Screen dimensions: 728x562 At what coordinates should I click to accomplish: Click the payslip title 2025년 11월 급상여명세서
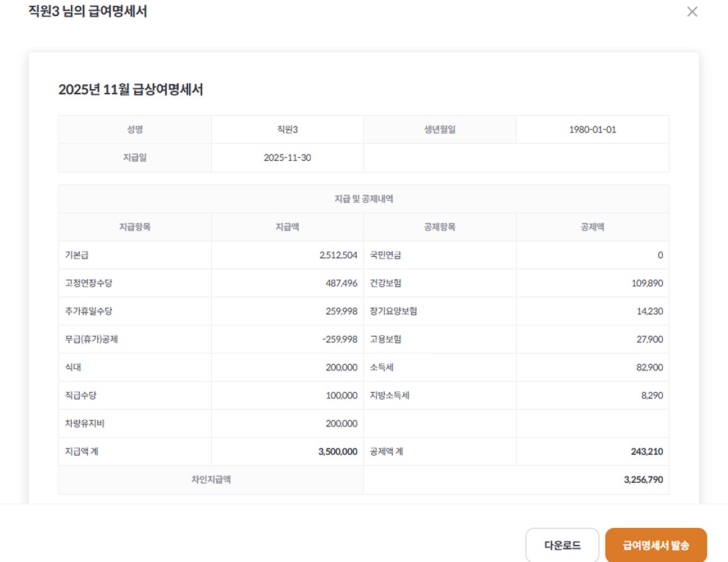(x=131, y=89)
